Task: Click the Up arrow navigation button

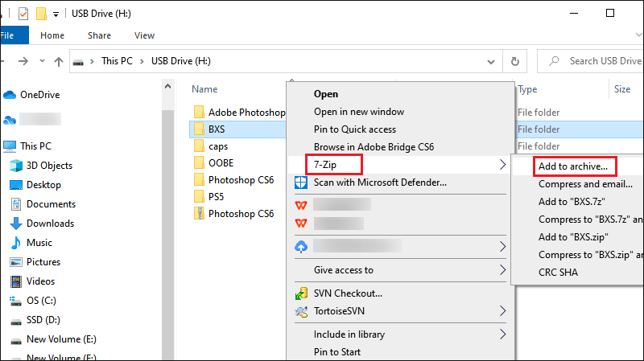Action: click(x=59, y=62)
